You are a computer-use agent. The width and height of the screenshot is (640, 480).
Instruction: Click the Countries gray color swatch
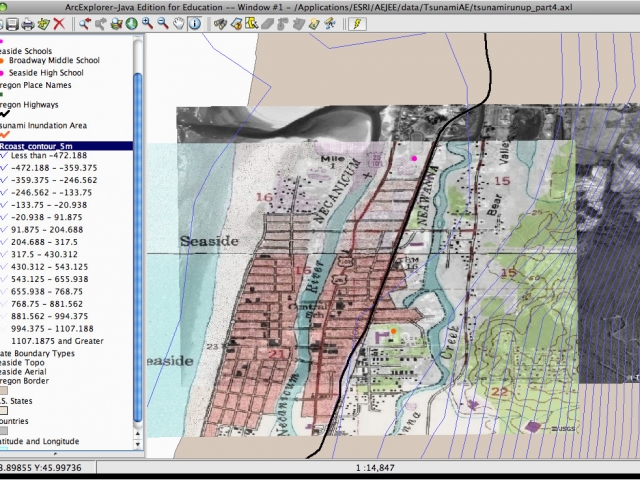pos(3,431)
